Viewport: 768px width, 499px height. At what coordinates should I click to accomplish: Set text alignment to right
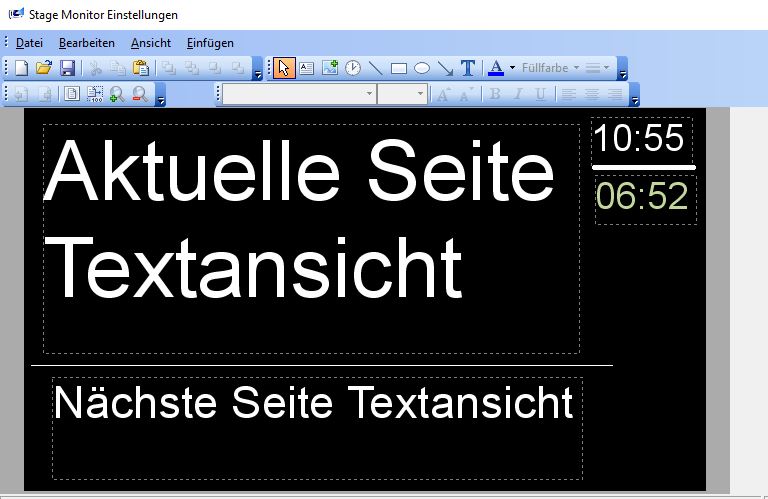[615, 94]
